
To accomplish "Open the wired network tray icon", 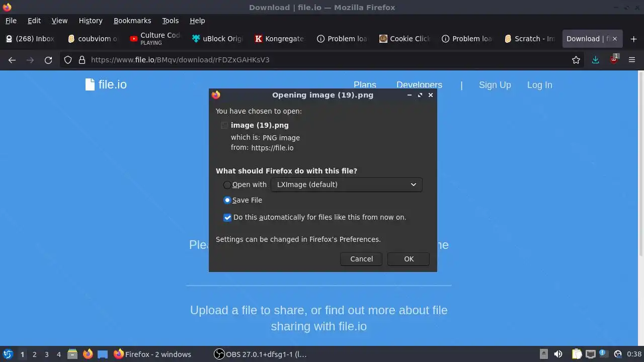I will (x=591, y=354).
